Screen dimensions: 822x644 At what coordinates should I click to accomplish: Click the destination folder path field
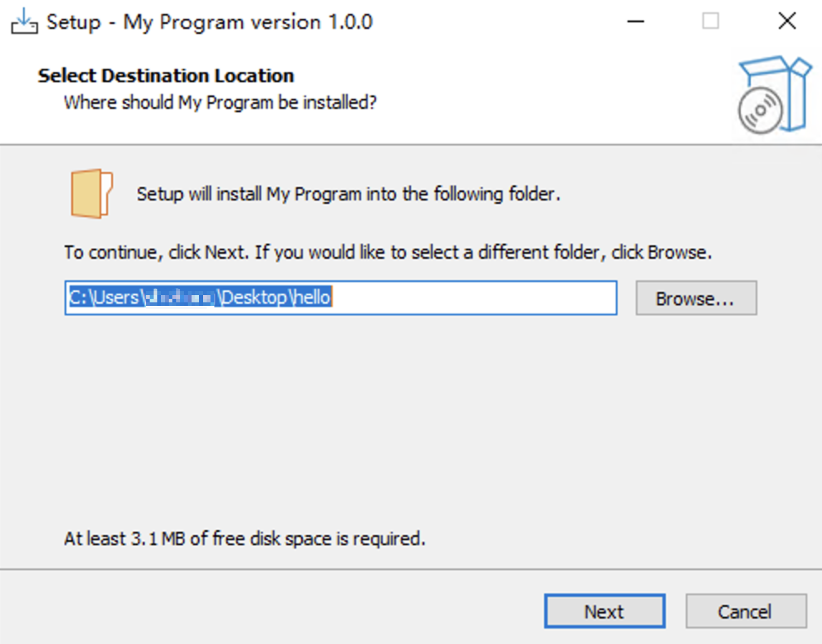(x=341, y=297)
